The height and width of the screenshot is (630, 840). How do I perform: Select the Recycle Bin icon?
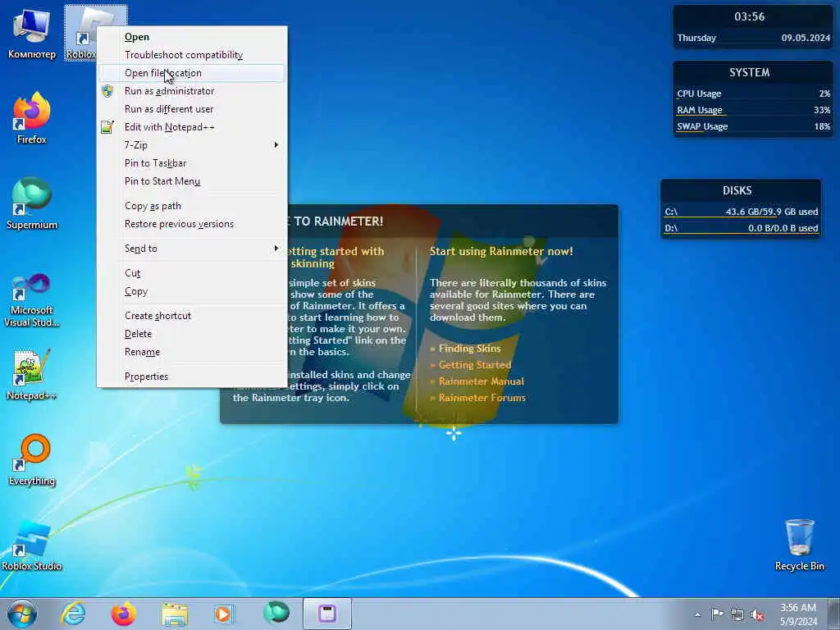799,546
